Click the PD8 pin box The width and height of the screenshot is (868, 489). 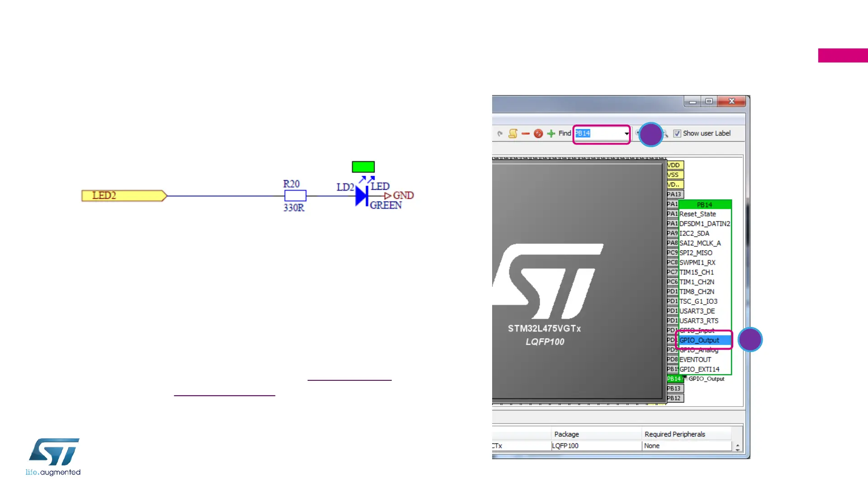673,360
